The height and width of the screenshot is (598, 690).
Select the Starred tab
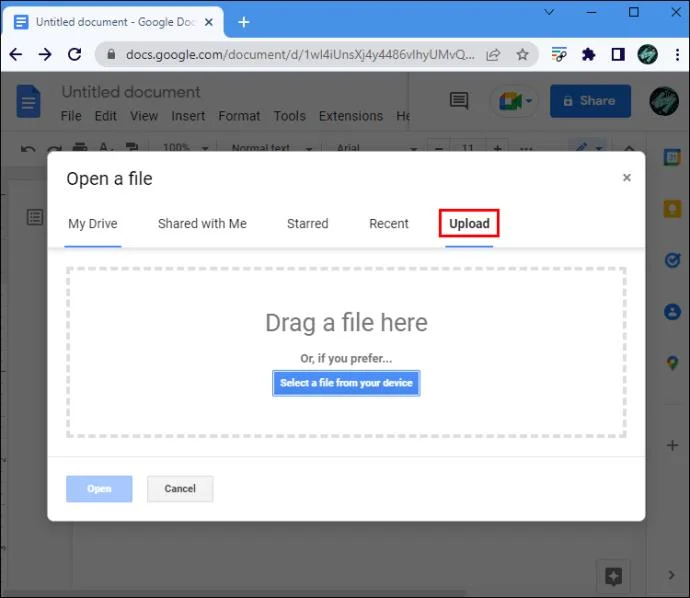[308, 224]
